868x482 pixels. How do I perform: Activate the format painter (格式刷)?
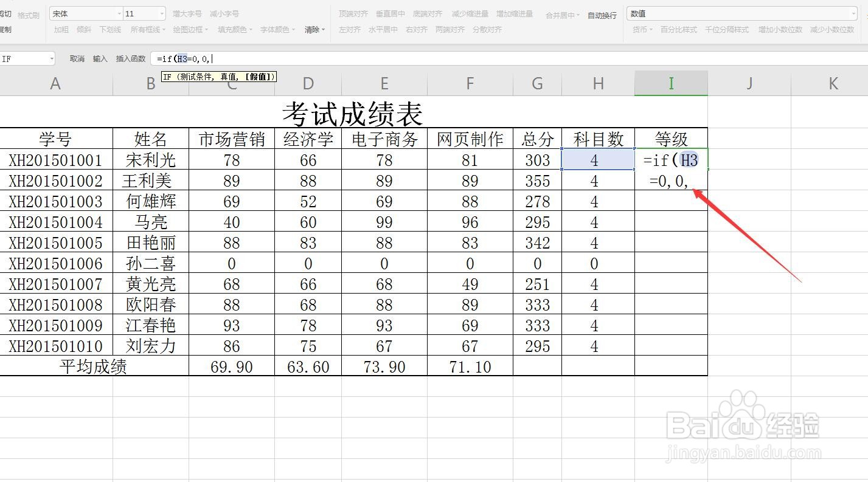pyautogui.click(x=28, y=13)
